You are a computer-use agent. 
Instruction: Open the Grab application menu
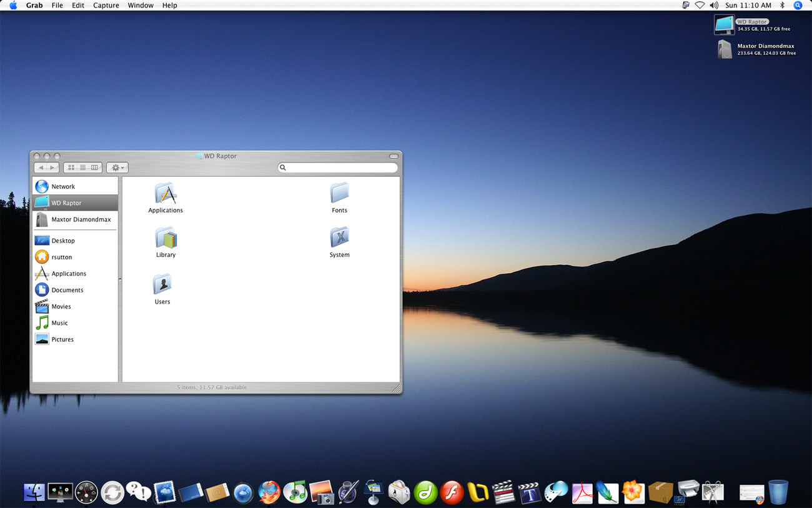click(34, 5)
